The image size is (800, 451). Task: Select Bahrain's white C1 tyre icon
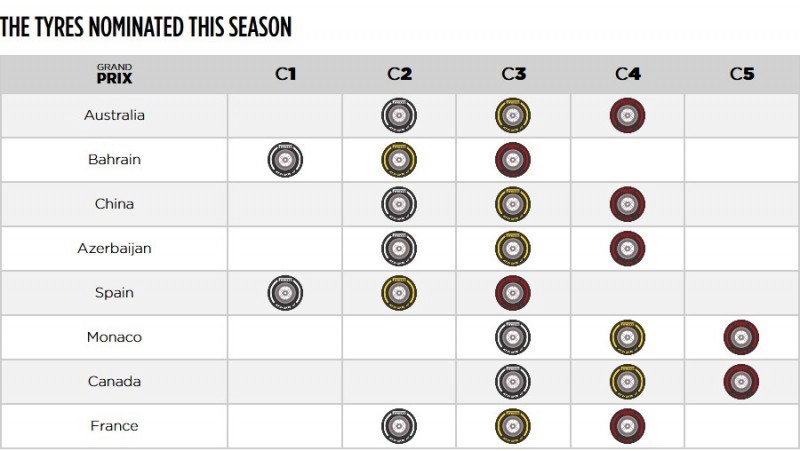coord(285,160)
